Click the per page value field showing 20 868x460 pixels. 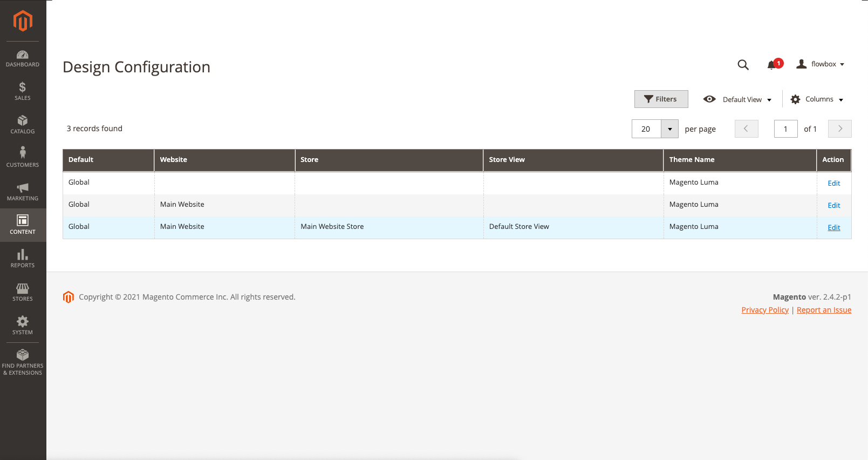point(646,129)
